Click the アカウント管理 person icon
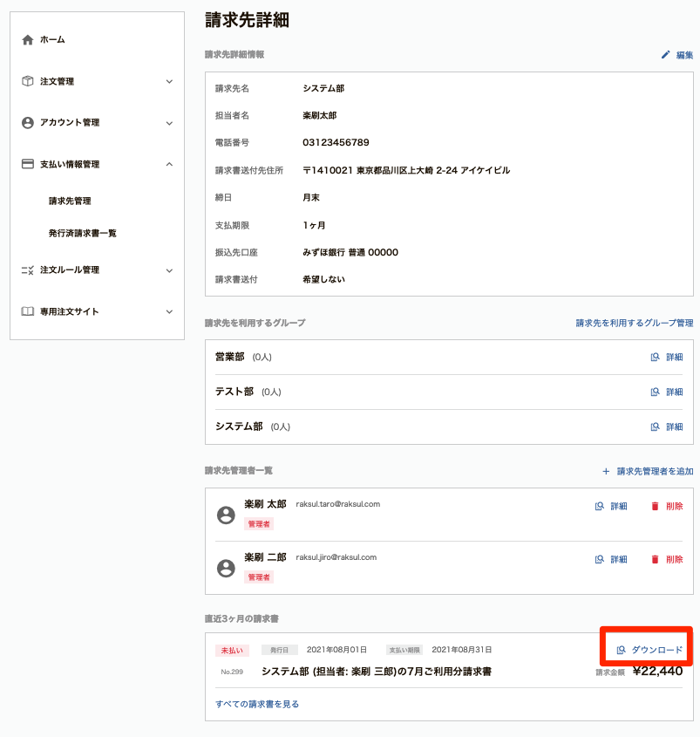700x737 pixels. 28,123
